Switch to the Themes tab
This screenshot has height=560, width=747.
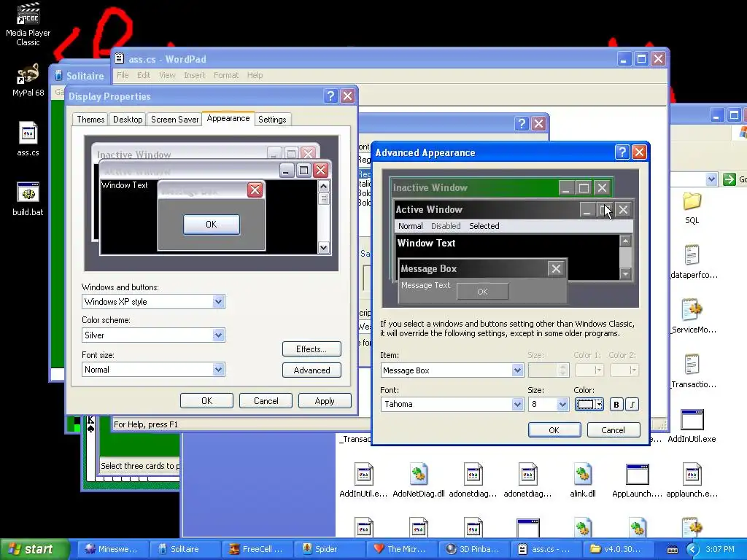coord(90,120)
